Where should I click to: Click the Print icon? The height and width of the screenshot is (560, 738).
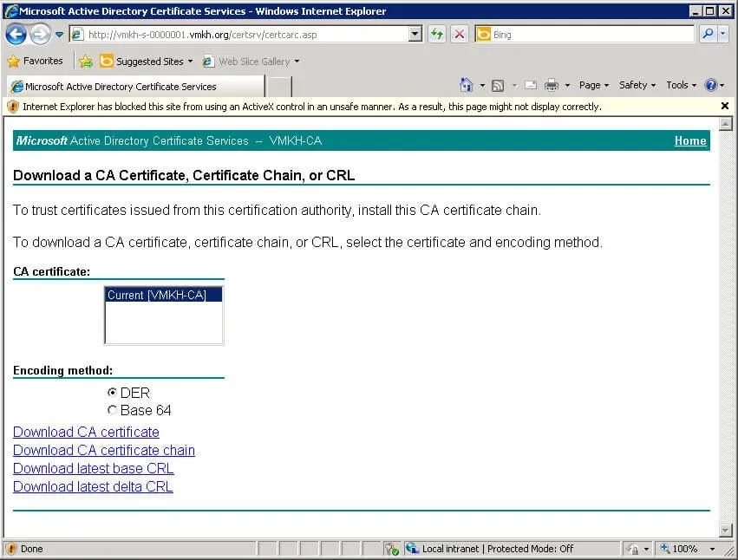pyautogui.click(x=552, y=85)
